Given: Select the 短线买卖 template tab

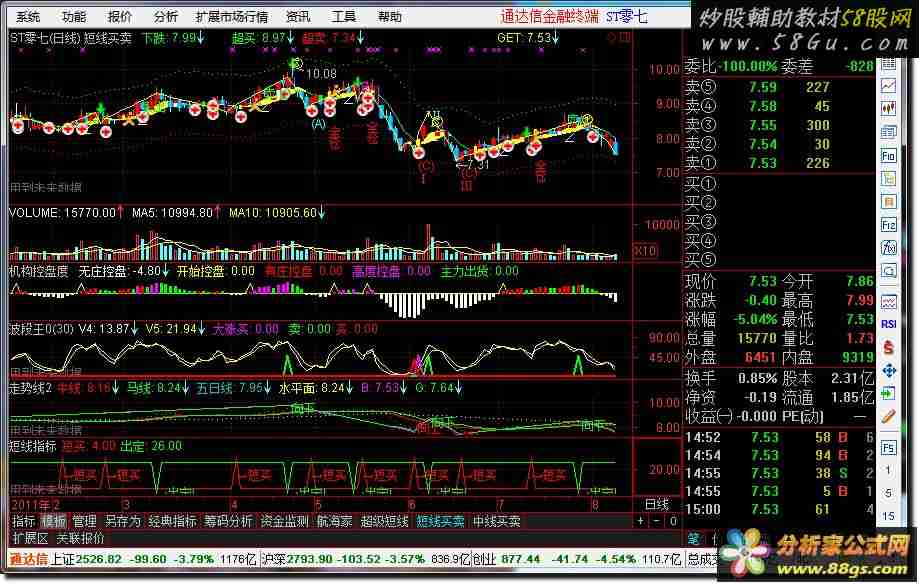Looking at the screenshot, I should click(441, 521).
